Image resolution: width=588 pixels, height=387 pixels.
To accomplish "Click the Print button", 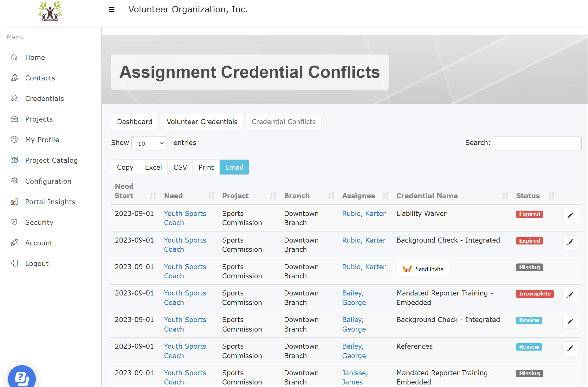I will [206, 167].
